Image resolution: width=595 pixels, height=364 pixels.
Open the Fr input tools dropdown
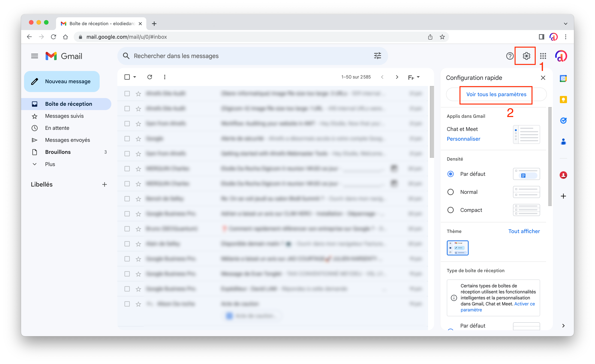(x=414, y=77)
